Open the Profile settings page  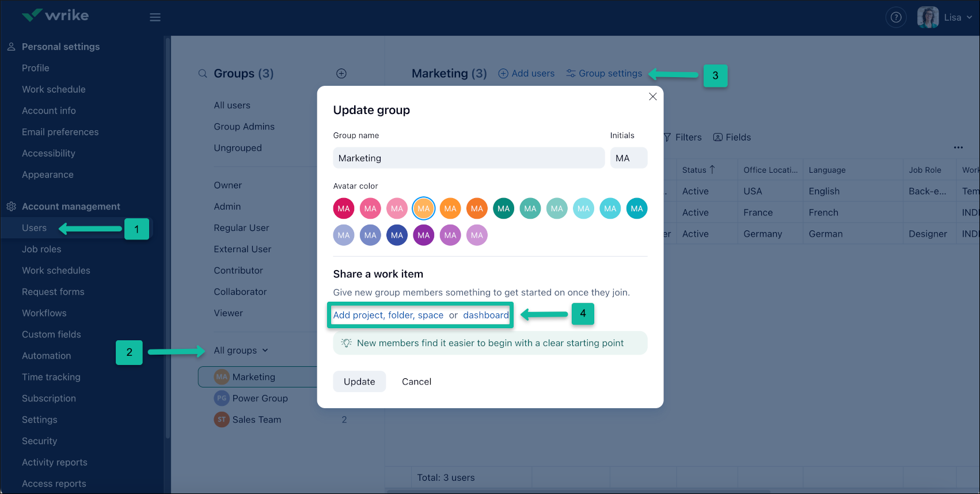[x=36, y=68]
